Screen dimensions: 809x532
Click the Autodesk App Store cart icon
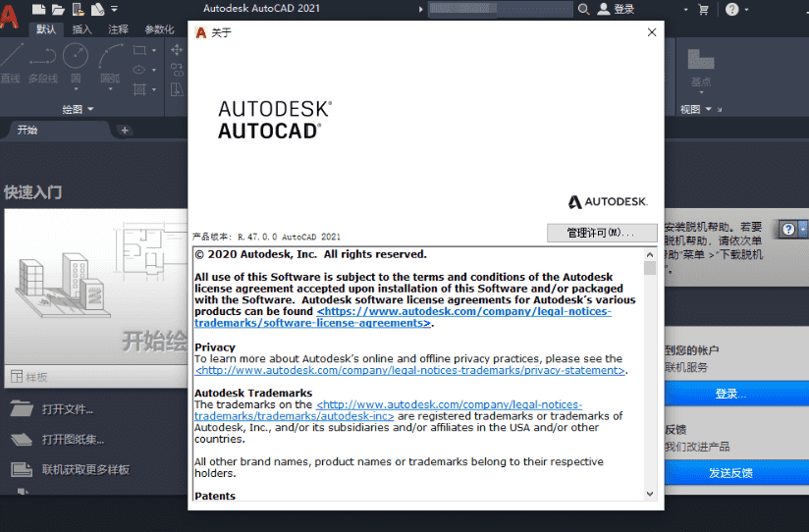[x=703, y=9]
